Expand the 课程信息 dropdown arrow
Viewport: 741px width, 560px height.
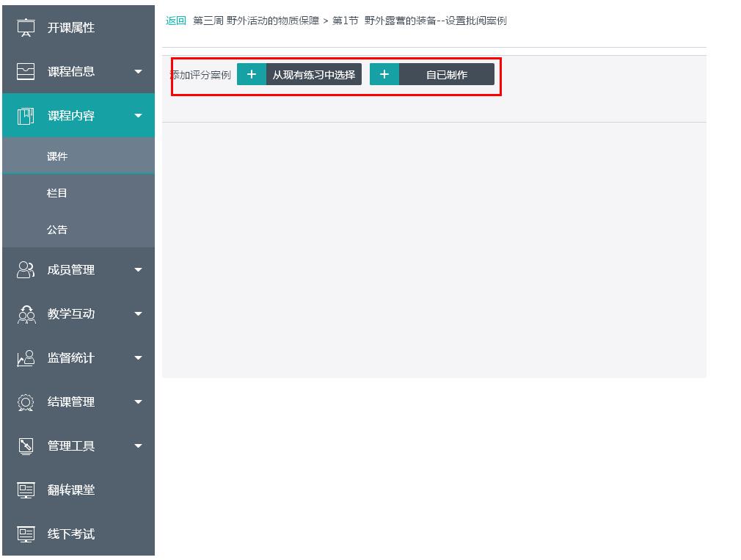(x=138, y=71)
